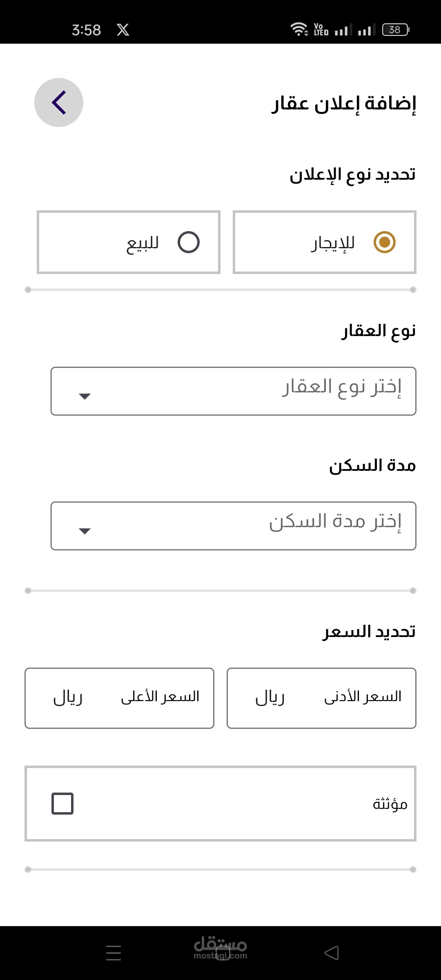441x980 pixels.
Task: Focus the السعر الأدنى minimum price field
Action: (321, 698)
